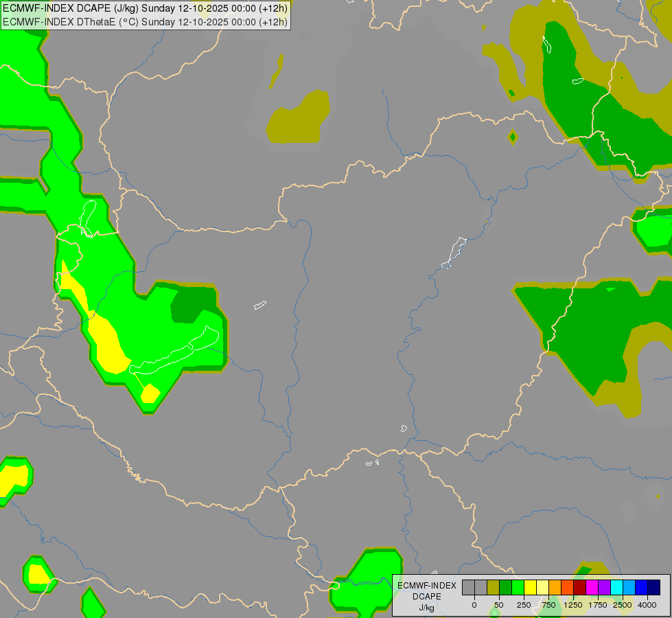672x618 pixels.
Task: Click the legend value 2500
Action: point(623,605)
